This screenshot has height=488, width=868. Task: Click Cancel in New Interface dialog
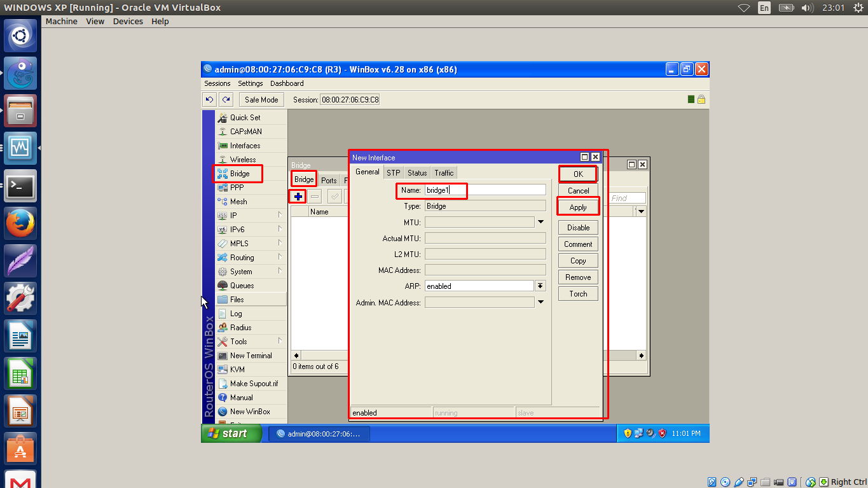pos(578,191)
